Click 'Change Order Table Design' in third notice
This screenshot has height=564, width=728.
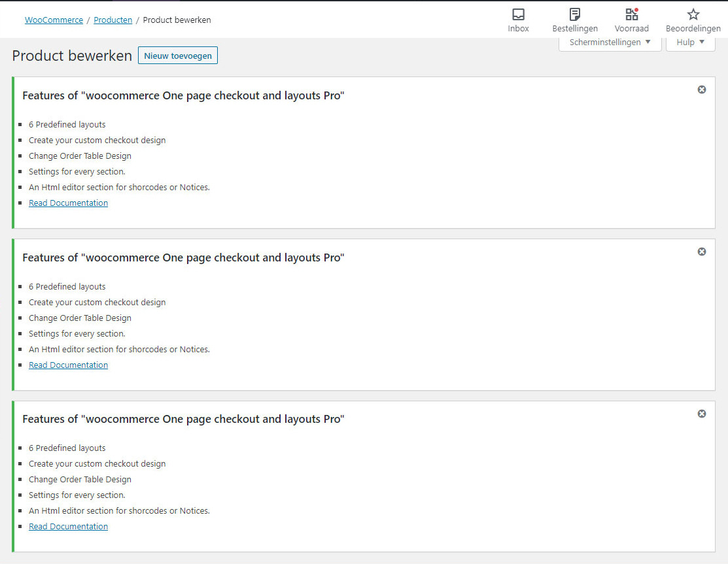(x=80, y=480)
